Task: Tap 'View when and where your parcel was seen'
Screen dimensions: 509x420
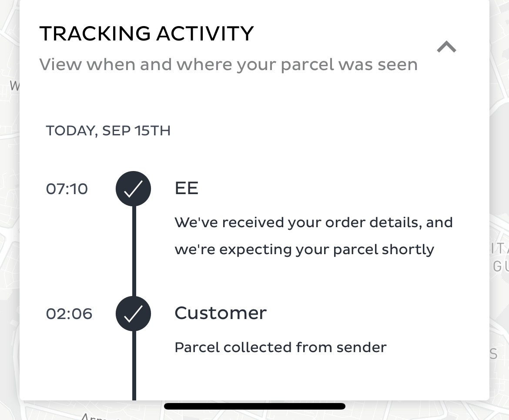Action: tap(228, 65)
